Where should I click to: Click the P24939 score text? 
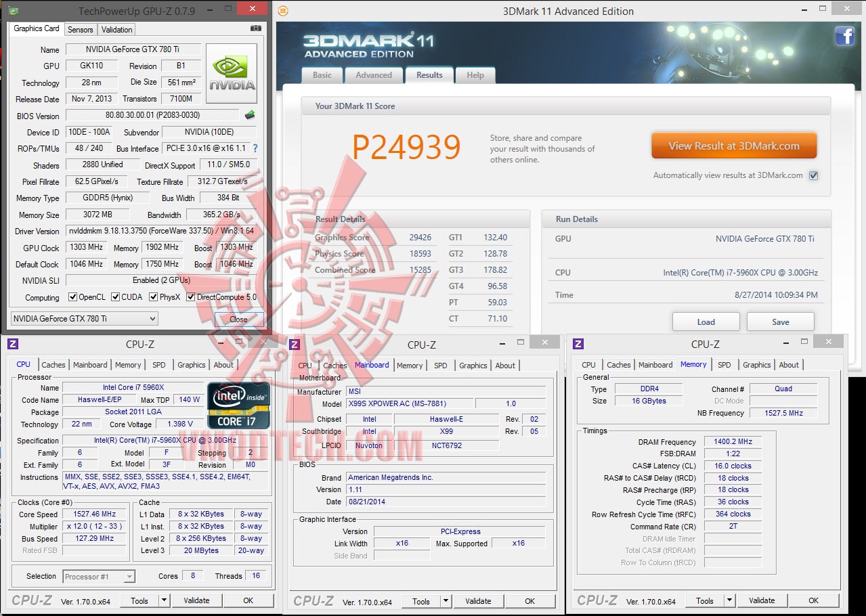pyautogui.click(x=406, y=146)
